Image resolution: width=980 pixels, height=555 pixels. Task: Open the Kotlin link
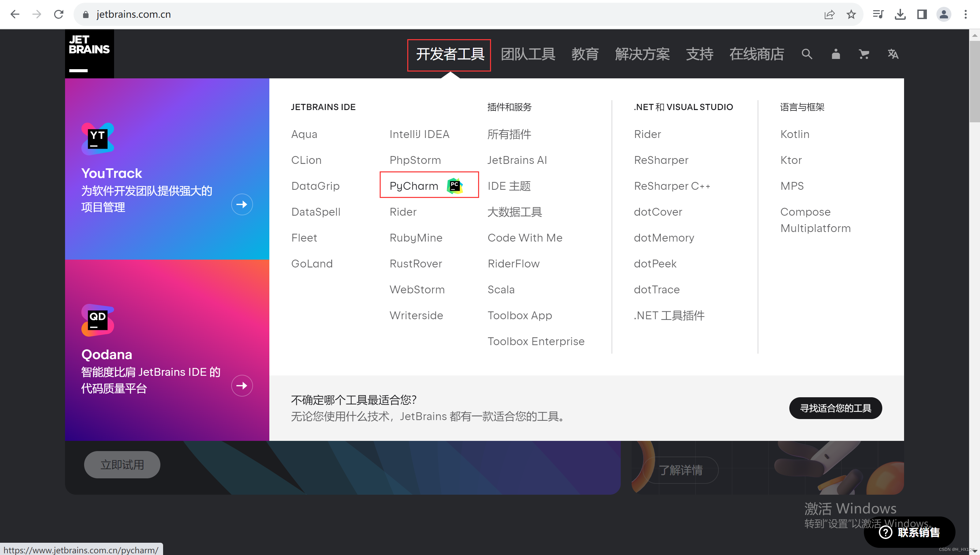pos(794,134)
